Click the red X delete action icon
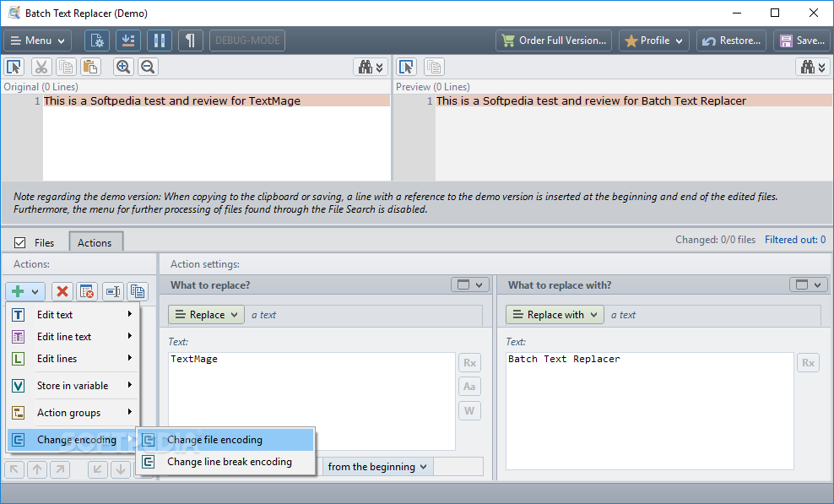 click(62, 291)
